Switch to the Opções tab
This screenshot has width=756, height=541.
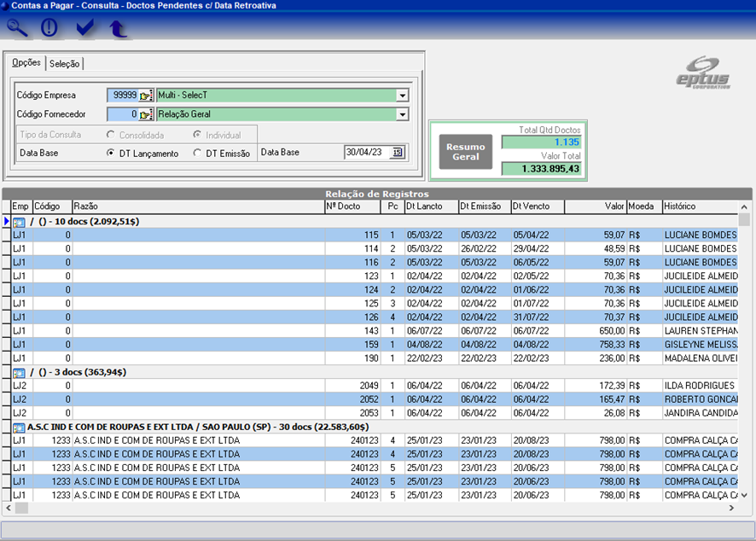pyautogui.click(x=26, y=63)
